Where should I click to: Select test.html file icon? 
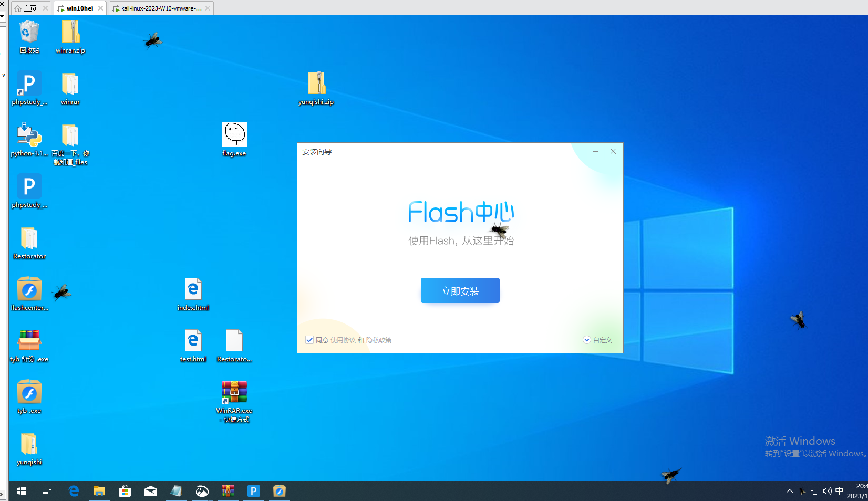click(193, 345)
